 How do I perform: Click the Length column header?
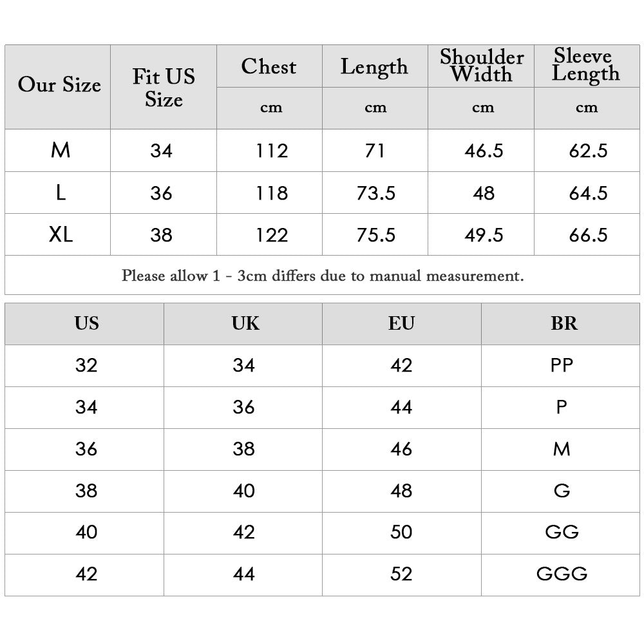pos(374,67)
